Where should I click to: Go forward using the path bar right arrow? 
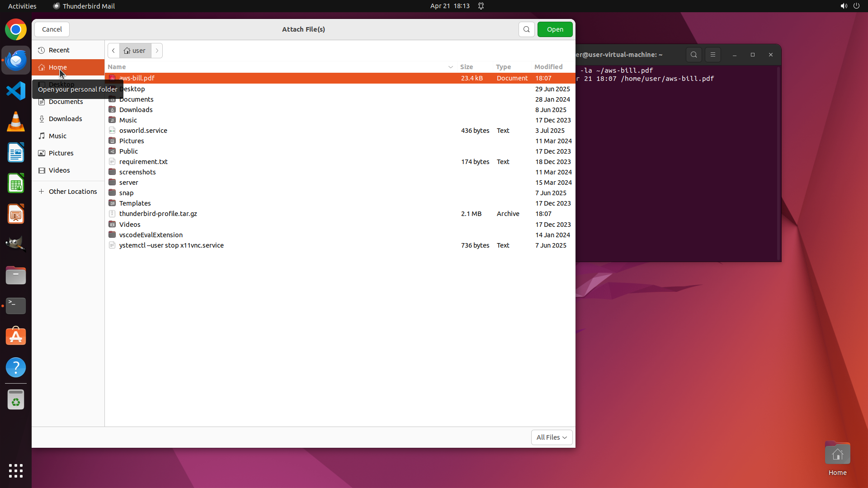(x=157, y=51)
